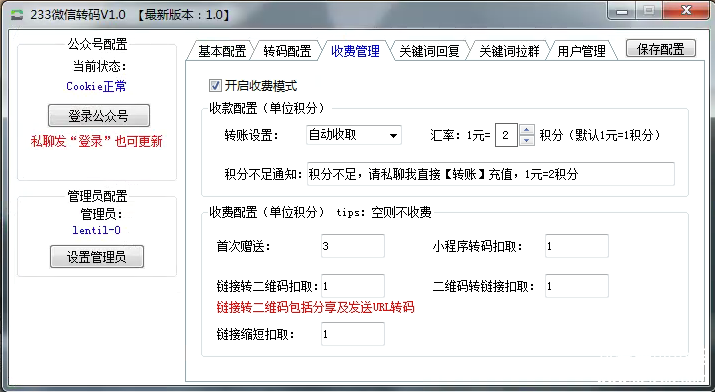Click the 链接缩短扣取 input field
The image size is (715, 392).
(x=352, y=334)
